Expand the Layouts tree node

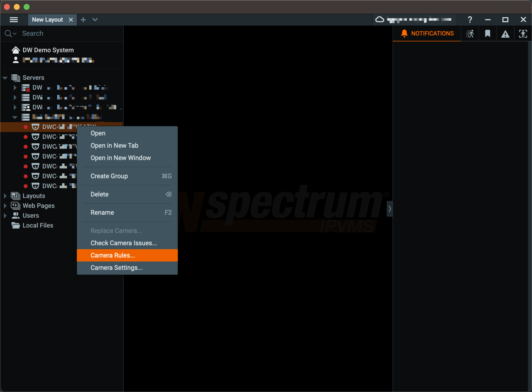coord(5,196)
